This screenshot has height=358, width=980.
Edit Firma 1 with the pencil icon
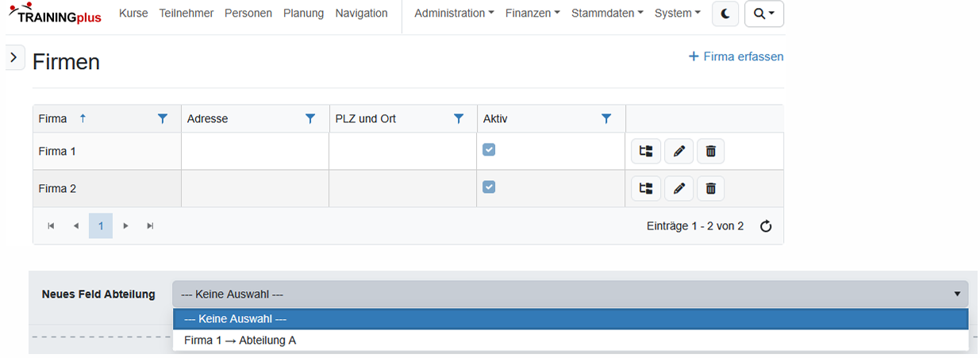point(678,151)
